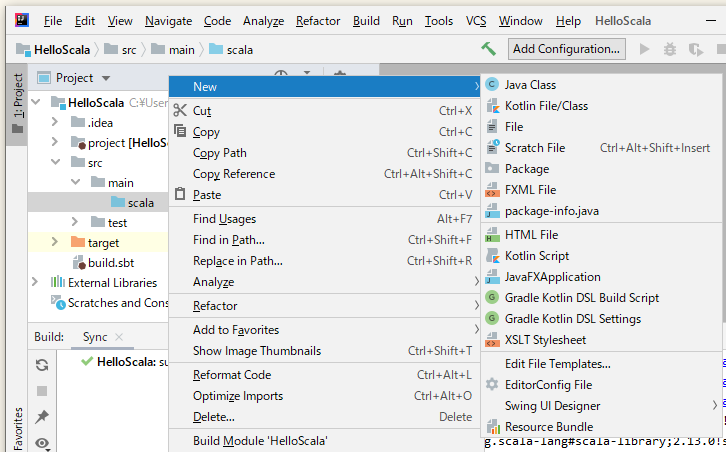Click the Build panel pin tab icon
The image size is (726, 452).
click(42, 416)
